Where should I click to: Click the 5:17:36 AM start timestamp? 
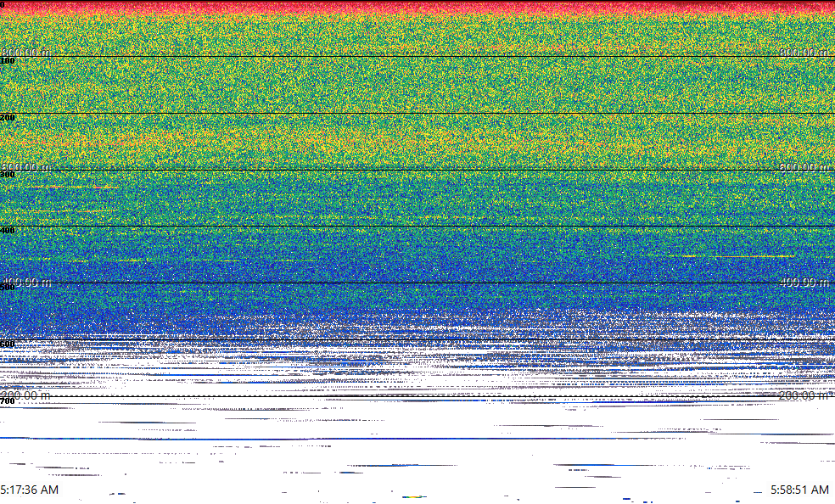(x=30, y=490)
